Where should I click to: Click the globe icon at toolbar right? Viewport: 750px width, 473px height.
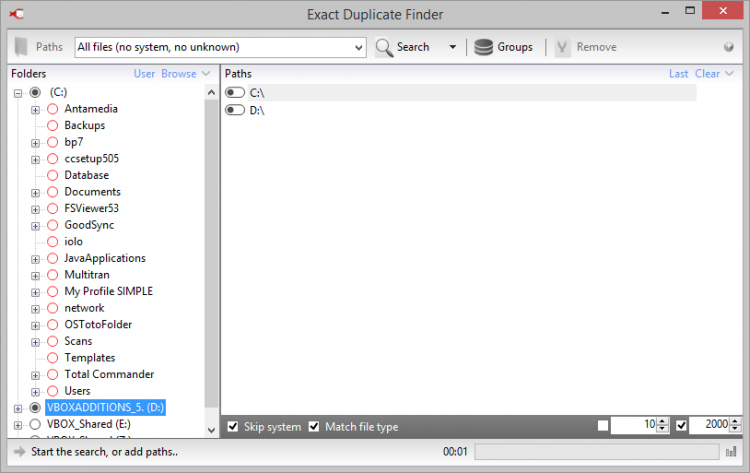coord(728,47)
